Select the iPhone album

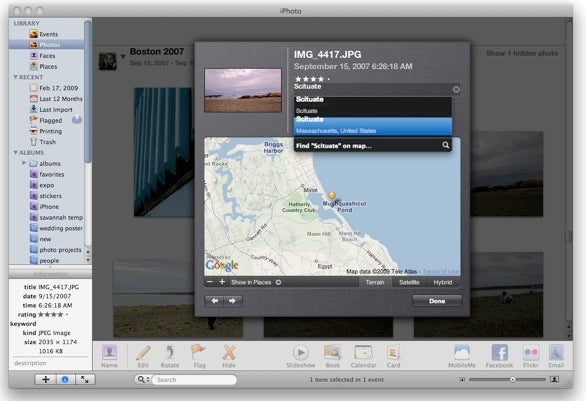[49, 207]
